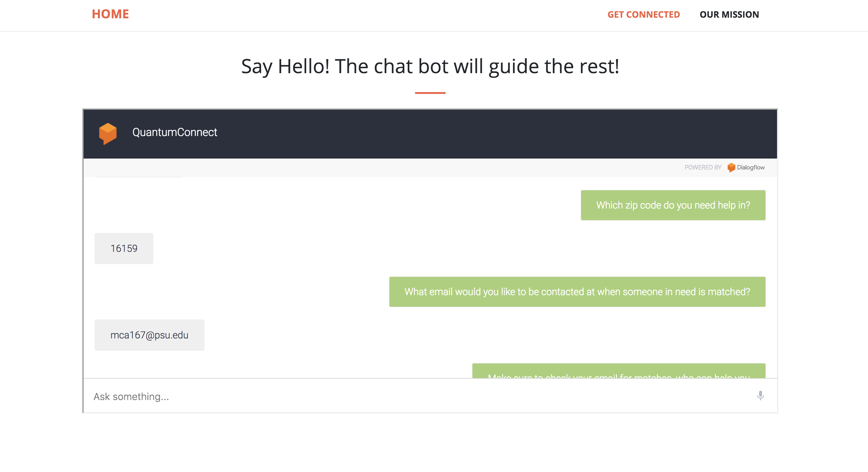The image size is (868, 472).
Task: Click the microphone icon in chat input
Action: click(x=760, y=395)
